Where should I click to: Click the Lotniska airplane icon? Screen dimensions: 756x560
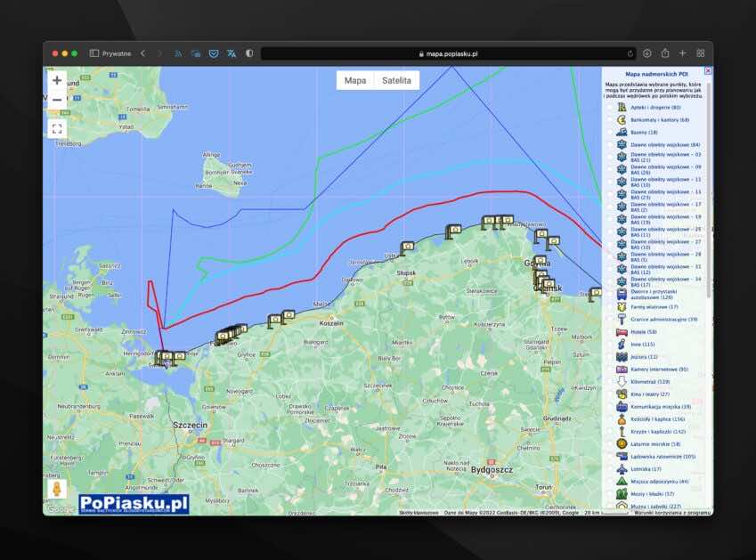(x=622, y=468)
